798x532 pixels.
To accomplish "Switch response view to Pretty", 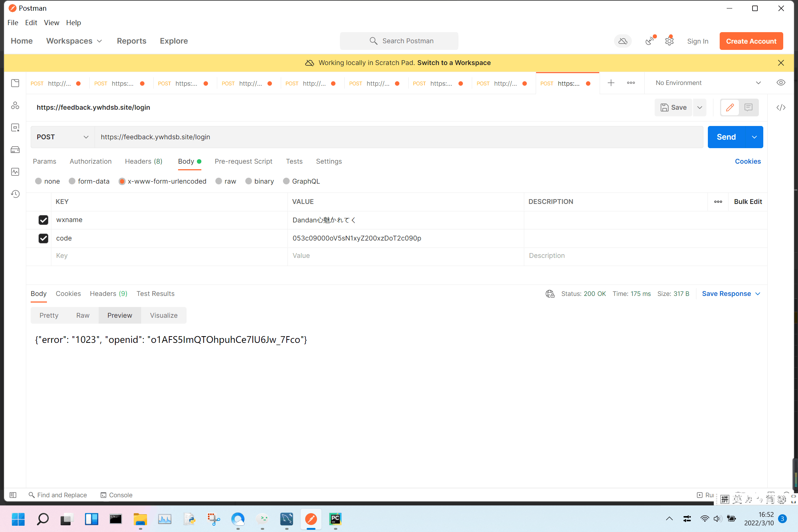I will point(49,316).
